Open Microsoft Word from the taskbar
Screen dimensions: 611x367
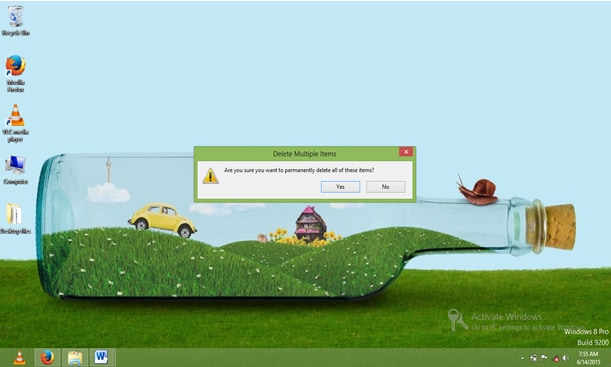[102, 357]
